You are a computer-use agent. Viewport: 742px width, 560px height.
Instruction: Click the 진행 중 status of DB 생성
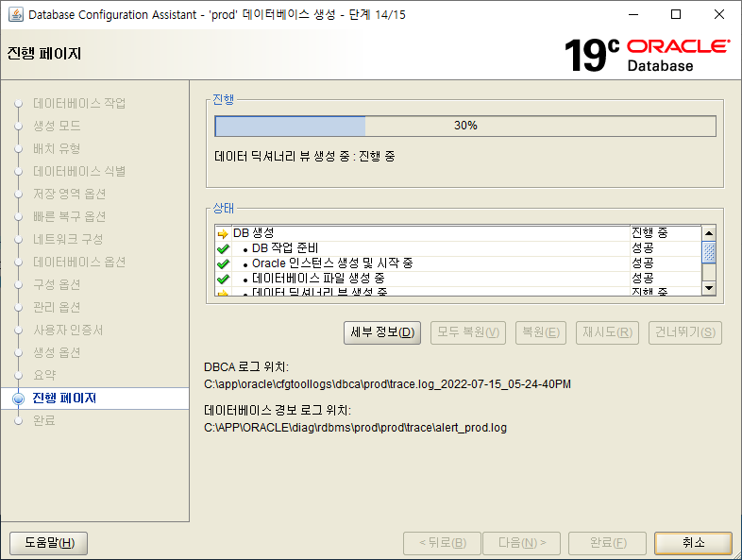click(x=649, y=233)
